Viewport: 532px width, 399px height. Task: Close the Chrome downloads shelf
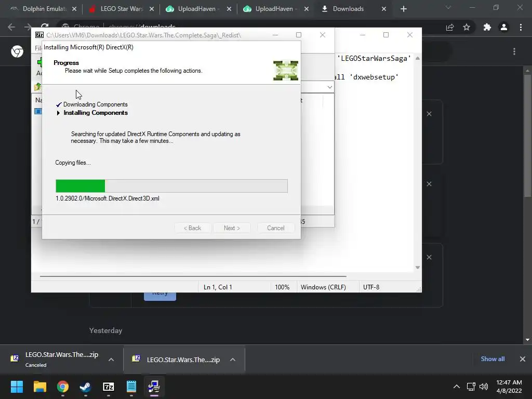pos(523,359)
